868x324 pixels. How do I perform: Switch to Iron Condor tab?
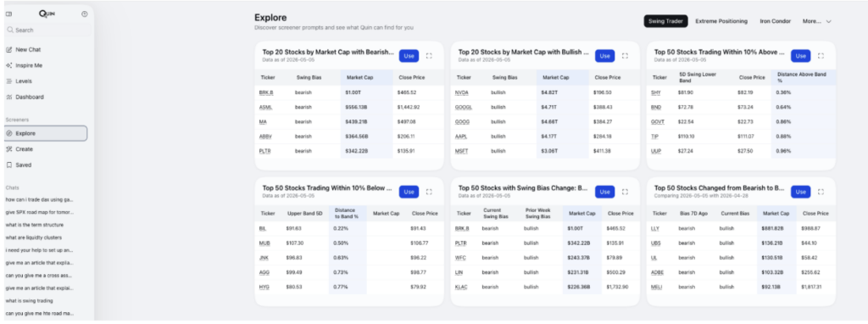[x=775, y=21]
